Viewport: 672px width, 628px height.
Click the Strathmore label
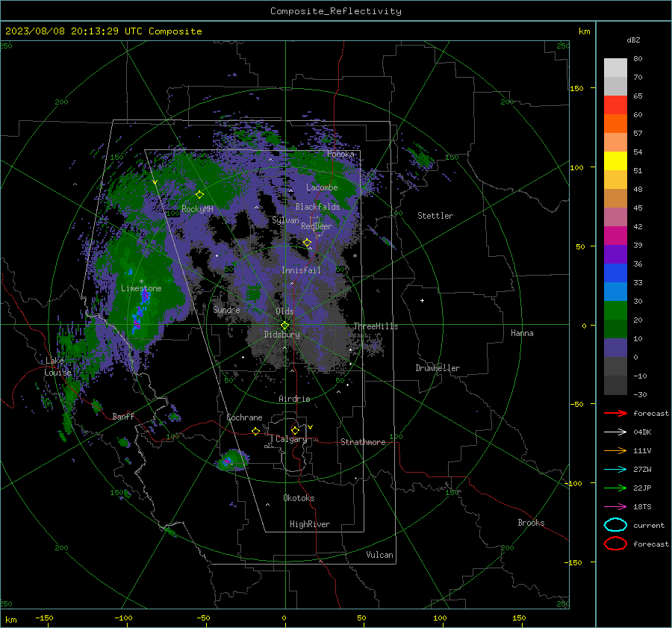pos(363,442)
